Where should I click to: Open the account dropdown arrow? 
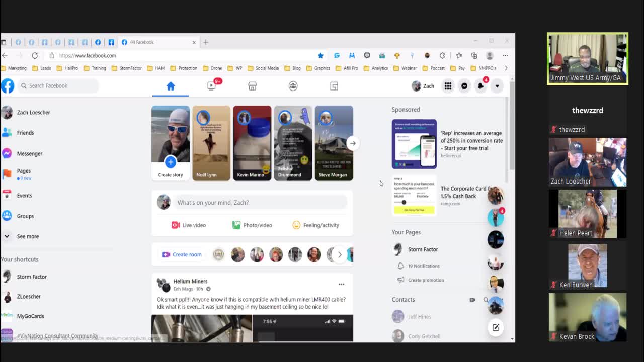(497, 86)
